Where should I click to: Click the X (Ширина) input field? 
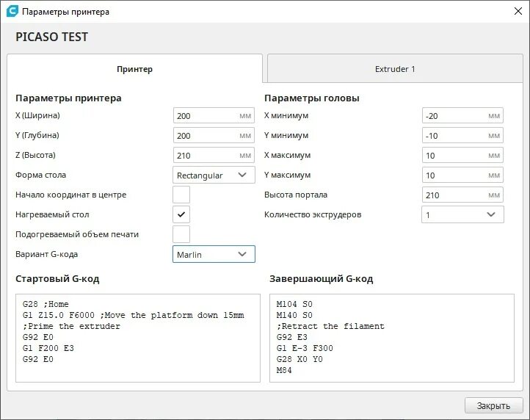[x=214, y=116]
